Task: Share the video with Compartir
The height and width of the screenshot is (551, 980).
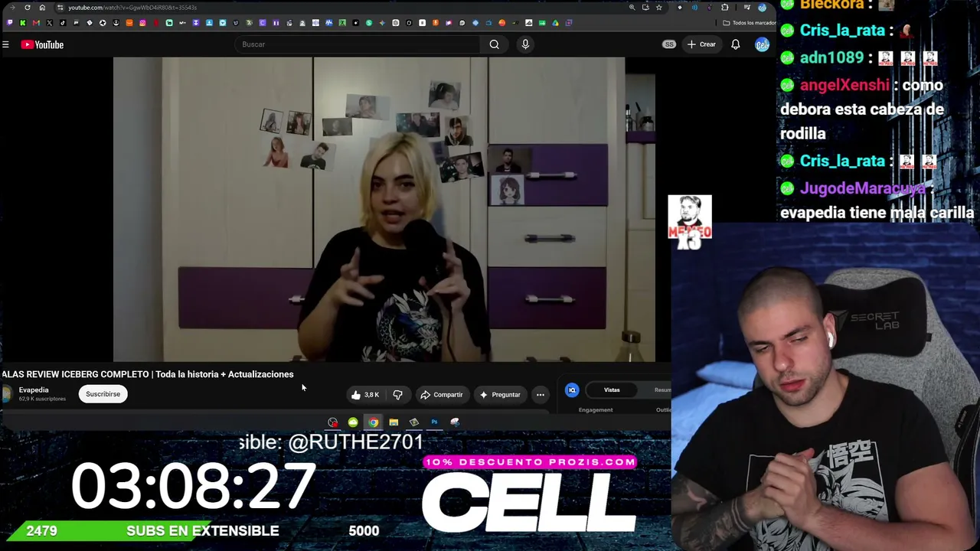Action: tap(442, 395)
